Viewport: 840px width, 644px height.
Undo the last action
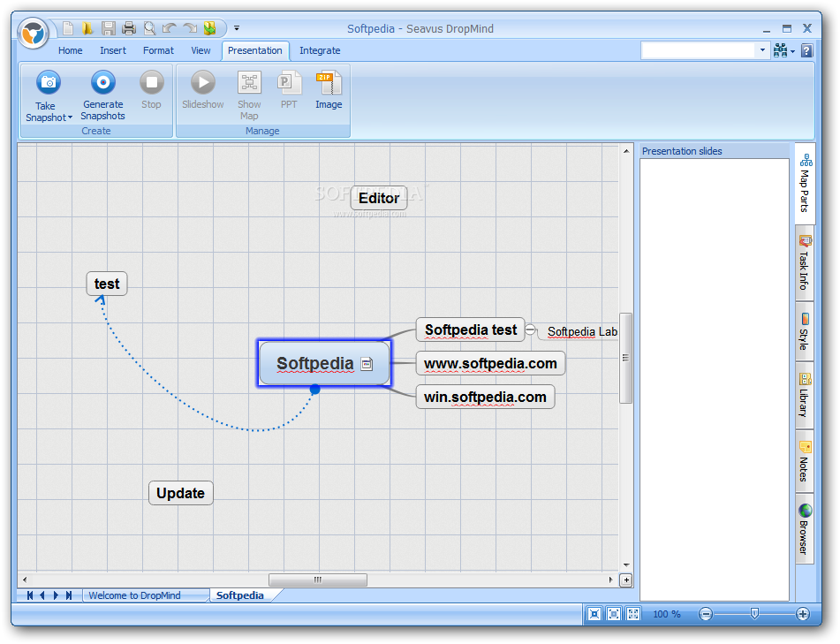(x=170, y=28)
